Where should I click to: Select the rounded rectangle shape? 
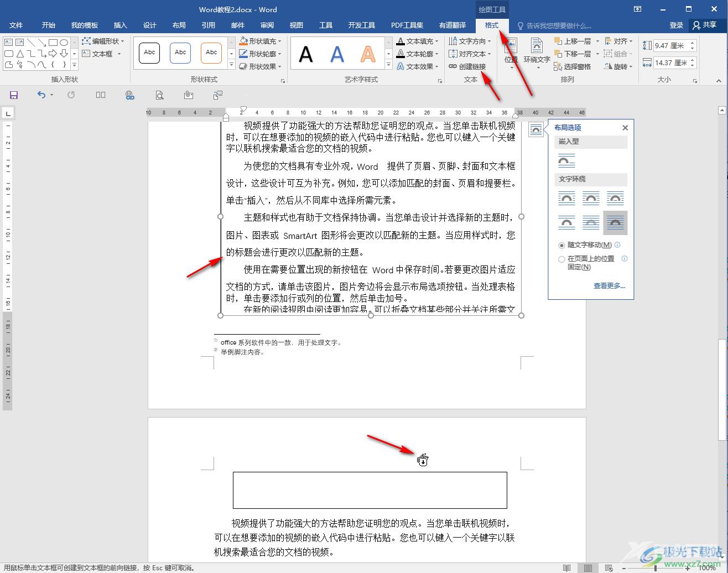coord(9,54)
